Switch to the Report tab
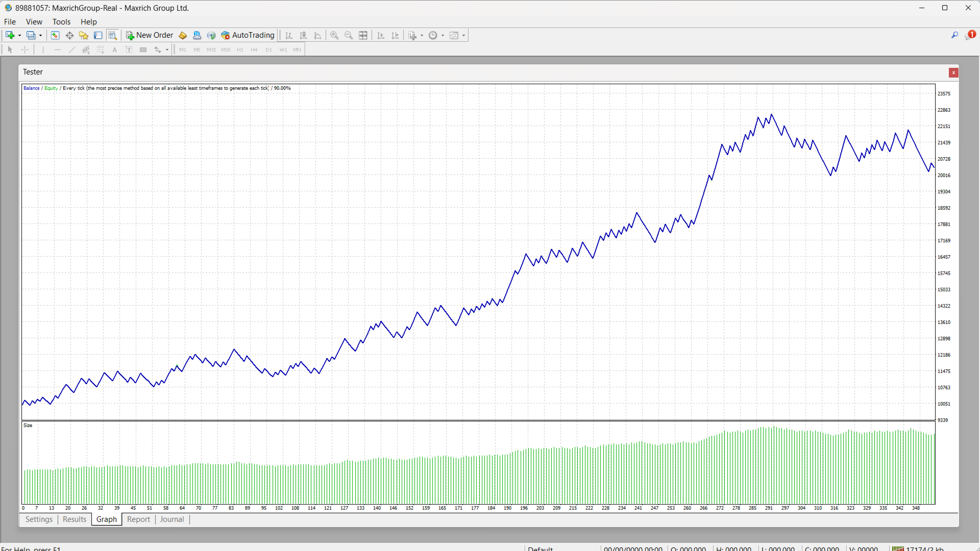 [138, 519]
